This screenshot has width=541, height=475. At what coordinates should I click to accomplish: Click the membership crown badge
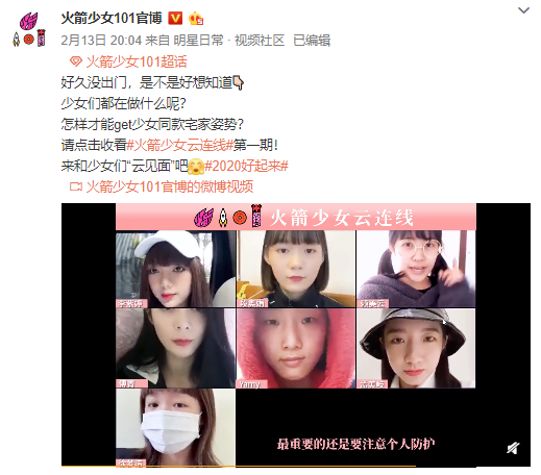point(196,18)
